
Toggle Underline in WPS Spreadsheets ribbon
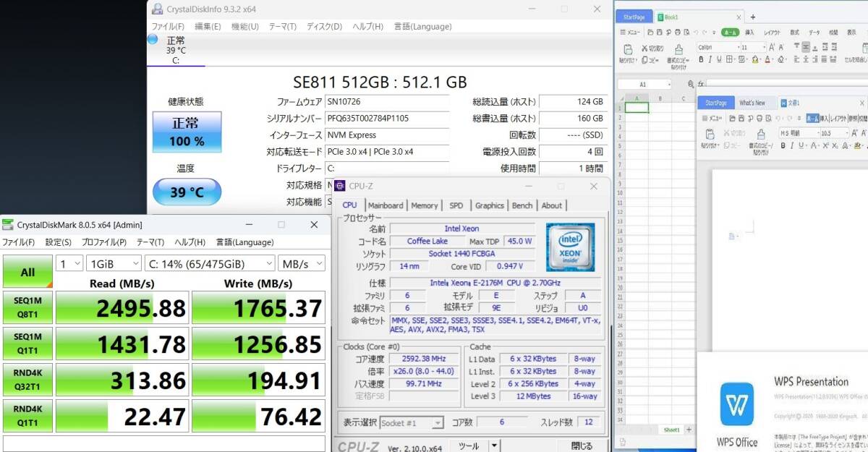[x=720, y=59]
